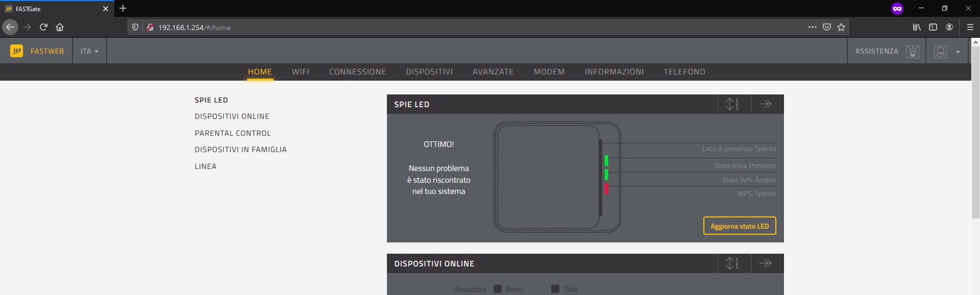
Task: Click the user profile icon
Action: (940, 52)
